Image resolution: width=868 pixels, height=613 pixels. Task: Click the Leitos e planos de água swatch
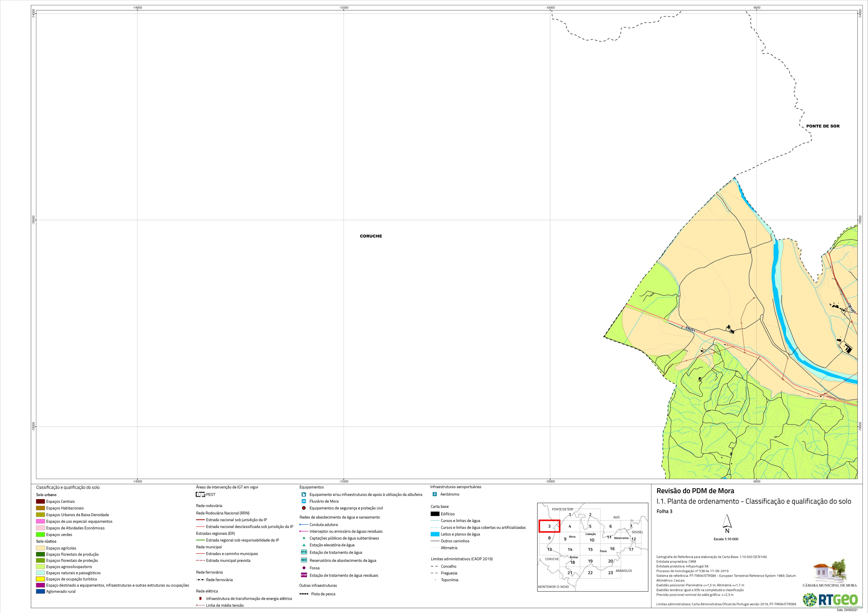click(x=435, y=534)
